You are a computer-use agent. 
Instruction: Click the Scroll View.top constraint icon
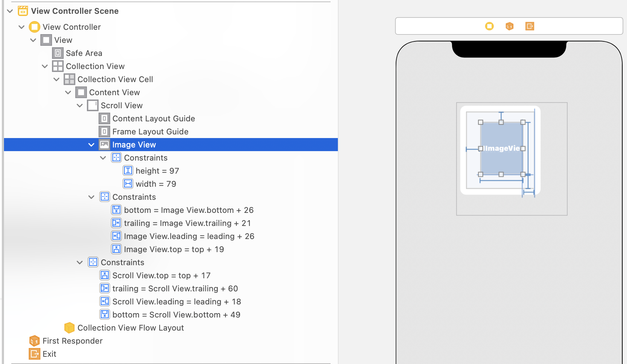105,275
